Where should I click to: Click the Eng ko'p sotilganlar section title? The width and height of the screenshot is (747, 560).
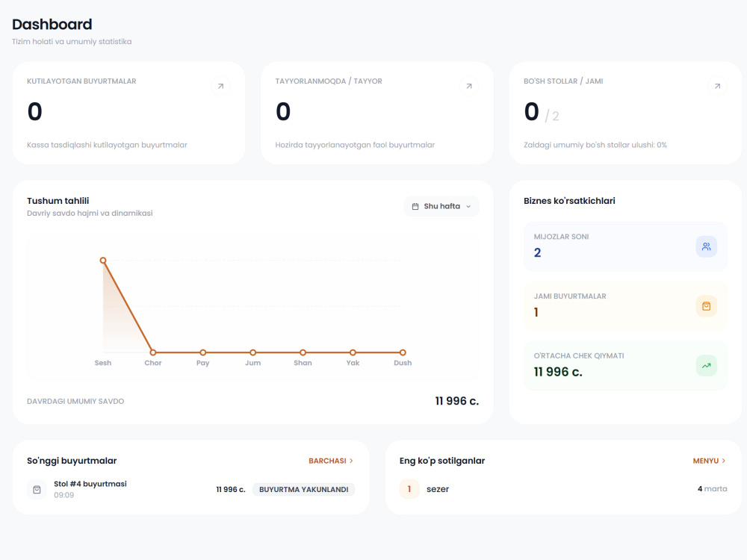[442, 461]
